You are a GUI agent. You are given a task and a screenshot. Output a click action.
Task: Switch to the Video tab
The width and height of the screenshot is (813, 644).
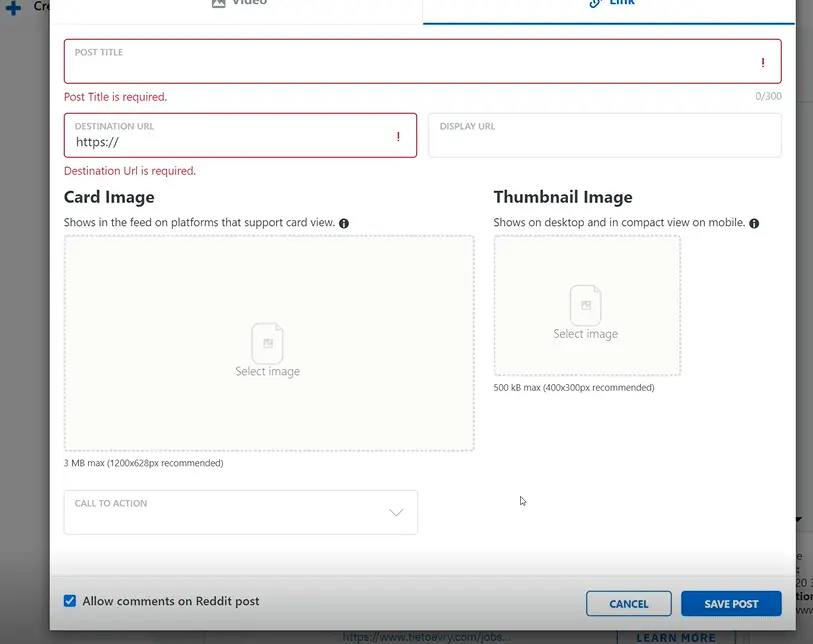(x=240, y=4)
